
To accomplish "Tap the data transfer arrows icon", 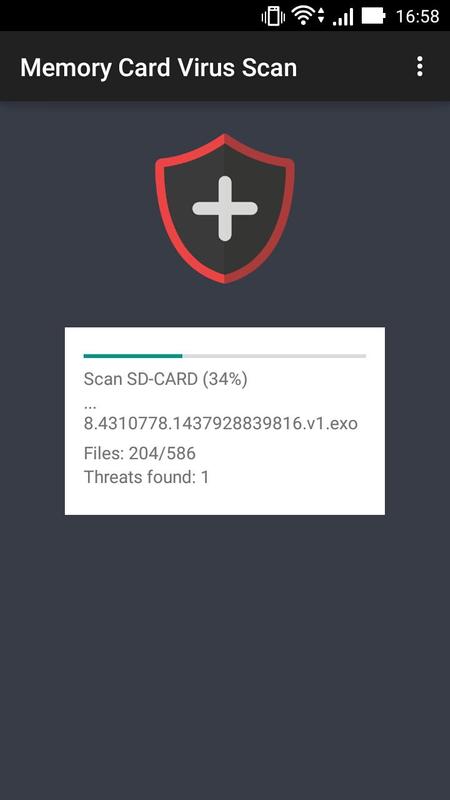I will click(x=320, y=16).
